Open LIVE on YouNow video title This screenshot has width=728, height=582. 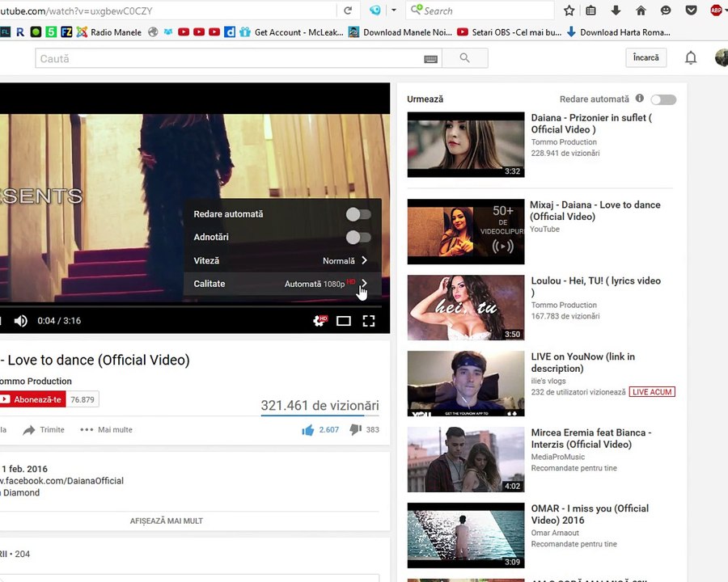coord(582,362)
